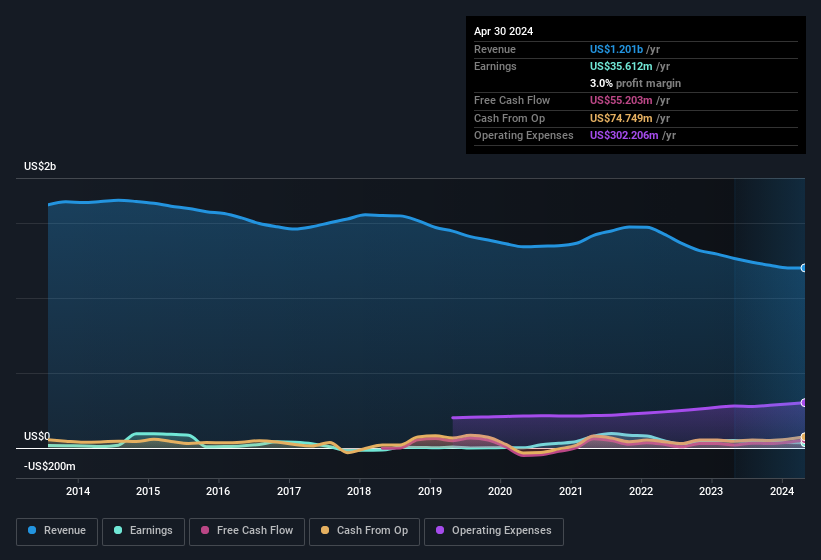Toggle the Earnings legend series

point(143,531)
